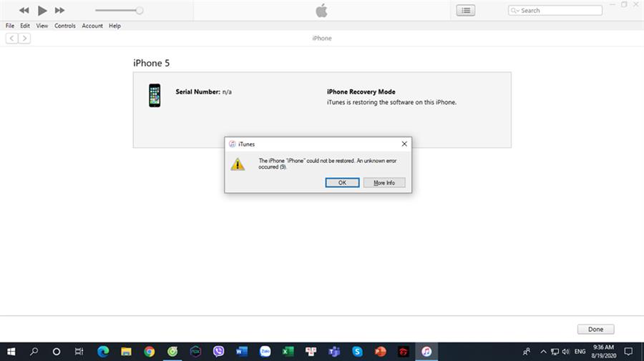Click the network tray icon

tap(555, 352)
